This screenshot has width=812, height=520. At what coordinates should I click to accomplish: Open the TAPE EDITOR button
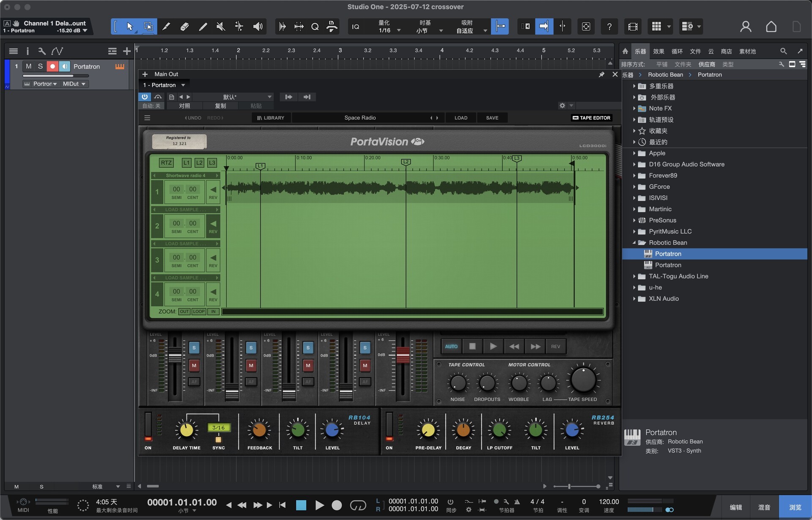(591, 118)
